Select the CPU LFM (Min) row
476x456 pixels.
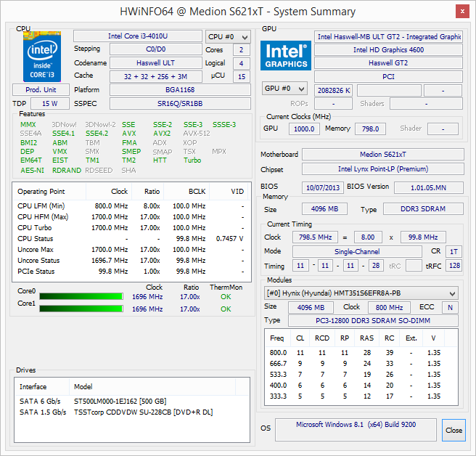[x=131, y=206]
